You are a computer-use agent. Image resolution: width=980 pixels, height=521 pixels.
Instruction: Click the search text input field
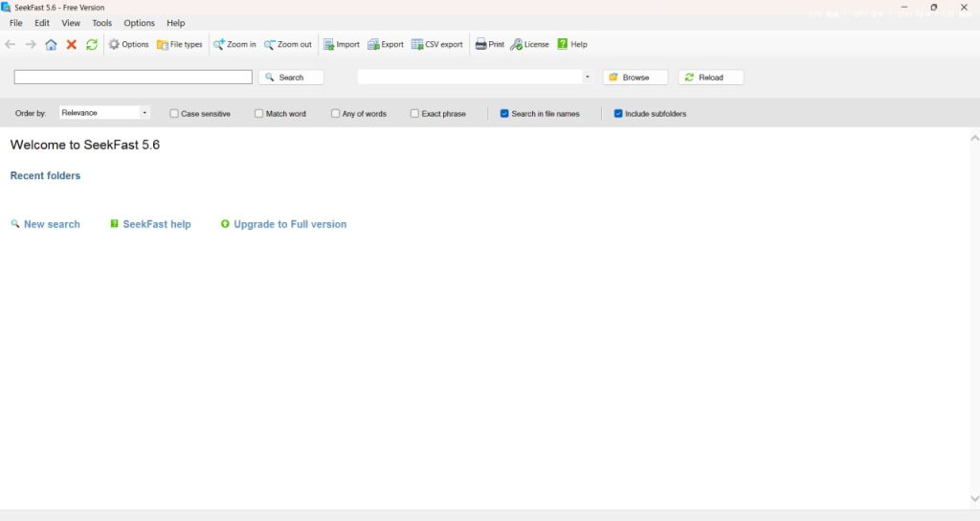click(133, 77)
